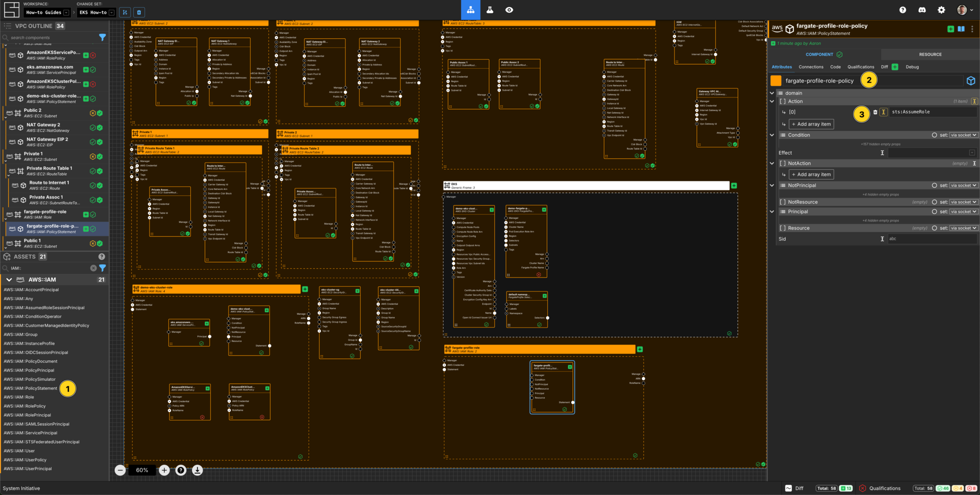Click the sts:AssumeRole action value field
This screenshot has width=980, height=495.
(x=933, y=112)
